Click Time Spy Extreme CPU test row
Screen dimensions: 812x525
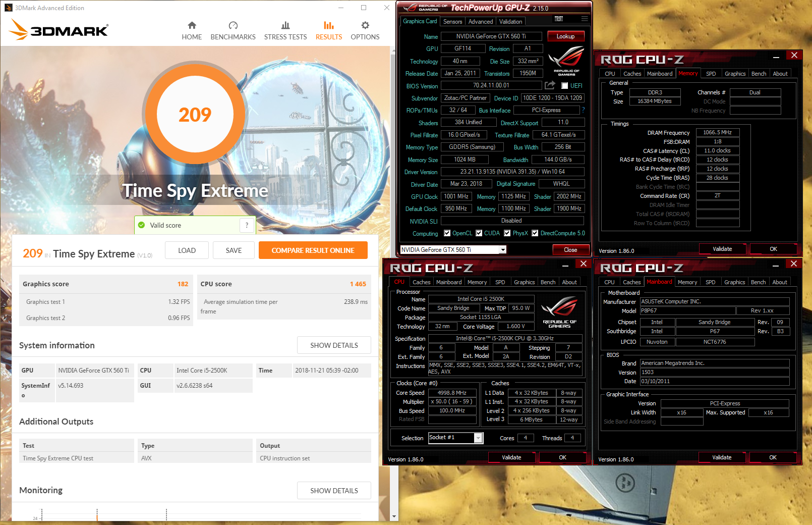(195, 458)
